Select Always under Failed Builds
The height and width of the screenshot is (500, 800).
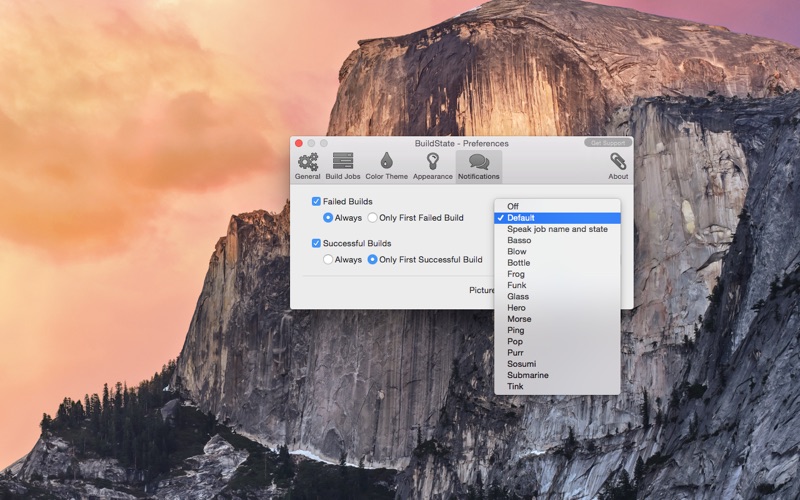328,218
